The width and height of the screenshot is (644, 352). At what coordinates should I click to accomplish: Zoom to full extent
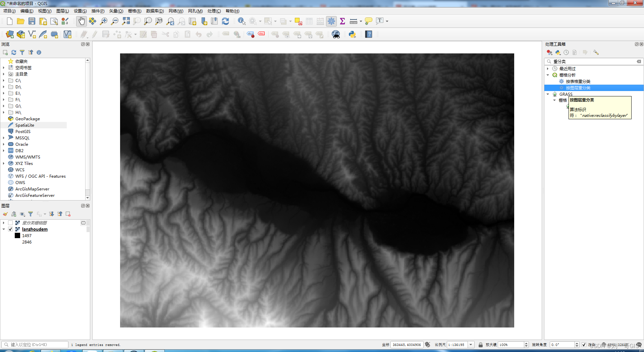pyautogui.click(x=126, y=21)
